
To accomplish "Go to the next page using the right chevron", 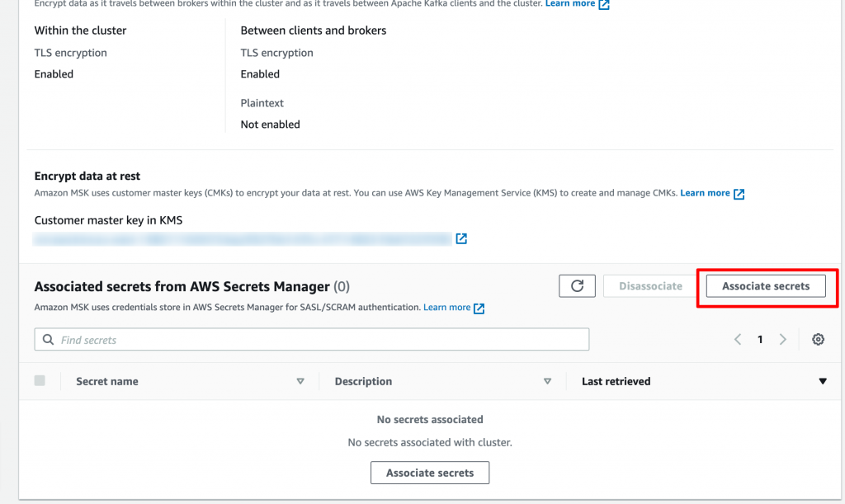I will click(x=782, y=339).
